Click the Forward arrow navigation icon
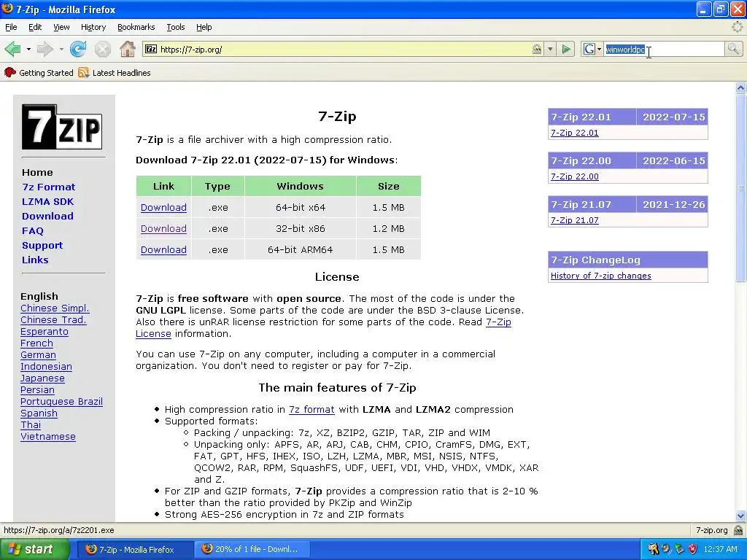Screen dimensions: 747x560 click(44, 49)
